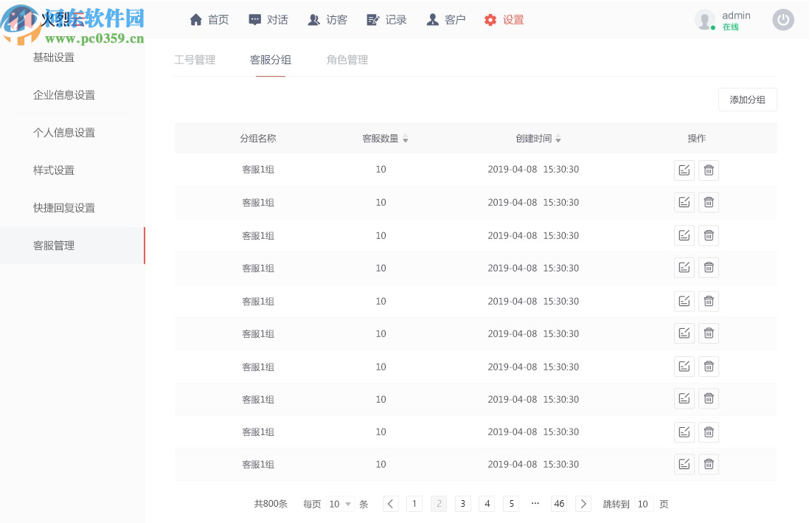Image resolution: width=812 pixels, height=523 pixels.
Task: Delete the fifth row's group
Action: click(709, 301)
